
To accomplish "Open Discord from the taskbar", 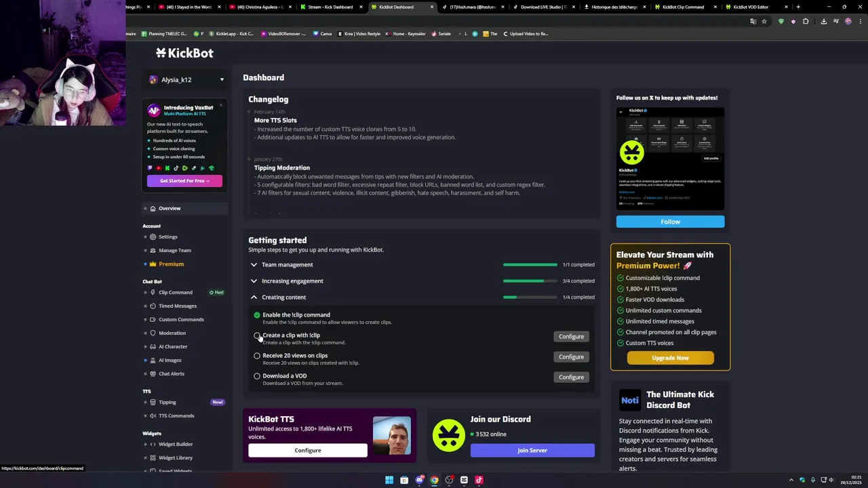I will tap(419, 480).
